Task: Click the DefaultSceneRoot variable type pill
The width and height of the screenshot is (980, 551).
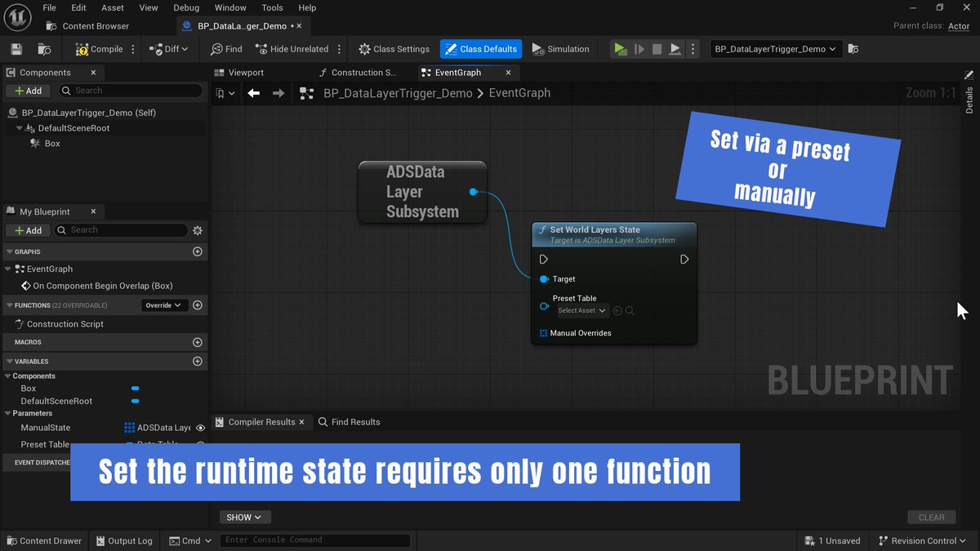Action: click(136, 401)
